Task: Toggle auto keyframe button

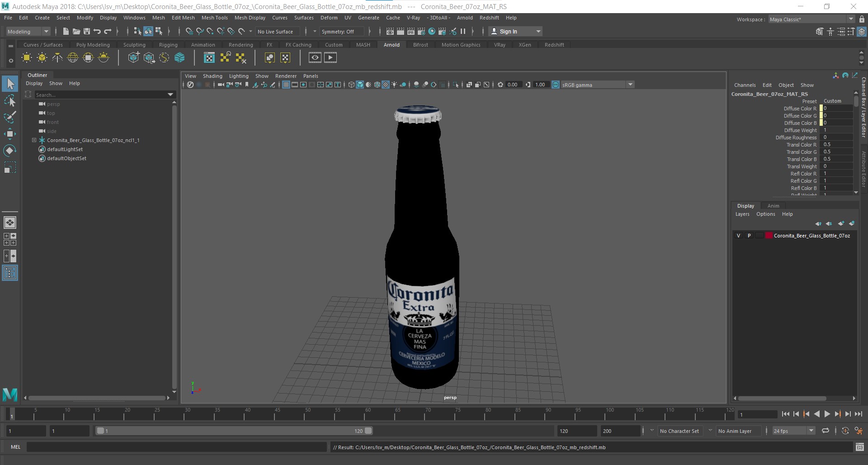Action: [845, 431]
